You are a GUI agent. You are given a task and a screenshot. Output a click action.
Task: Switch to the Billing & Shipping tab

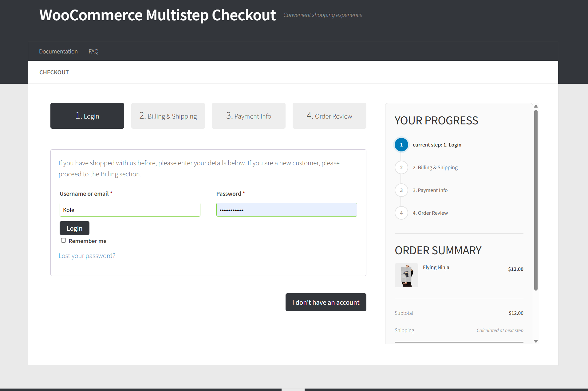[x=168, y=116]
